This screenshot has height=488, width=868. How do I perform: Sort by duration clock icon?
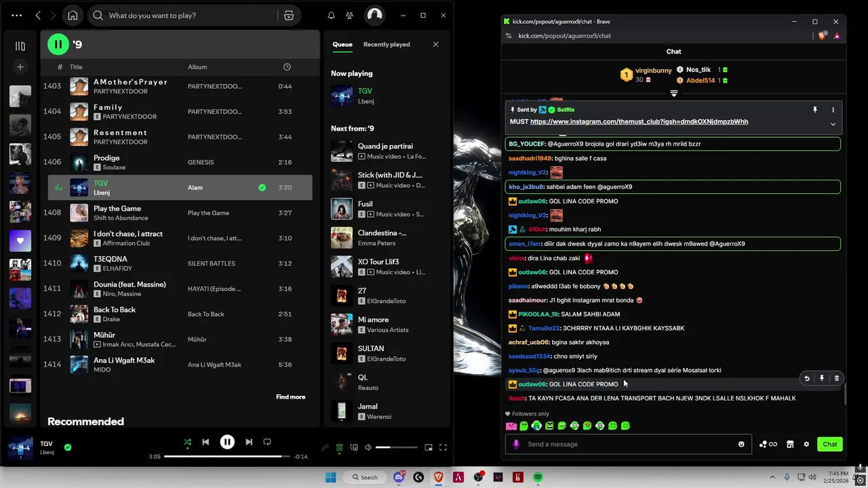pyautogui.click(x=287, y=66)
